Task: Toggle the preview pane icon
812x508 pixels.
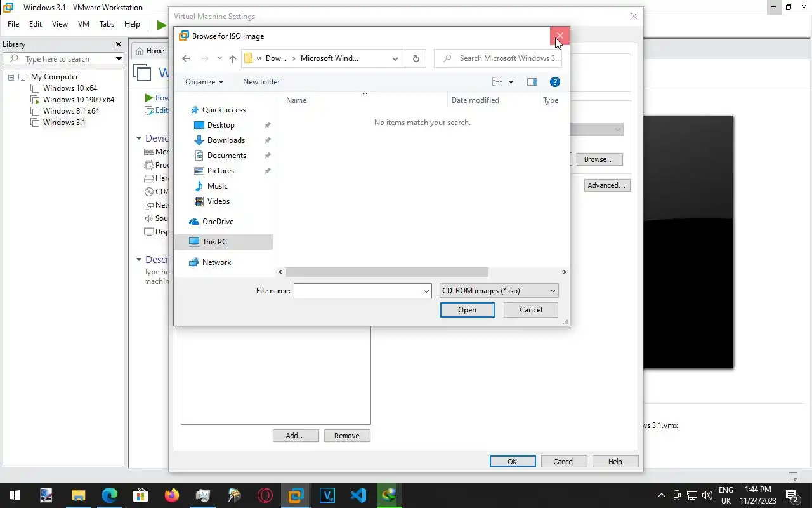Action: pos(532,82)
